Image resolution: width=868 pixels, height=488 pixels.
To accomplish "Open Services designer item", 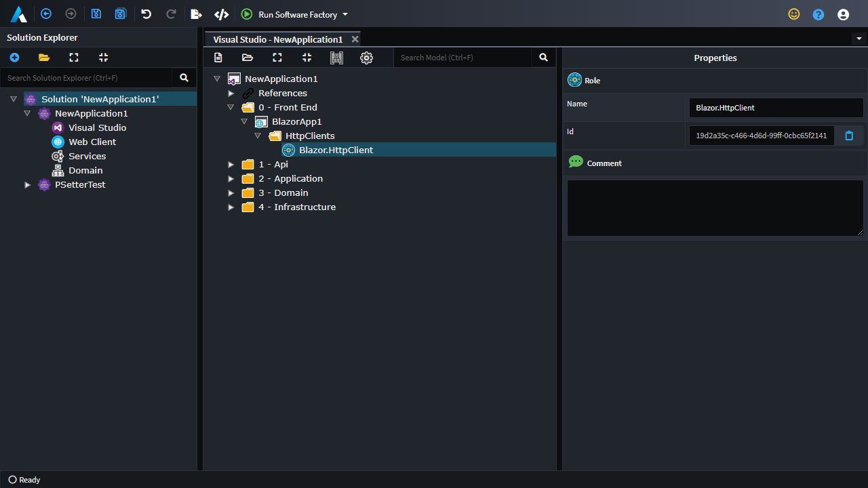I will coord(87,156).
